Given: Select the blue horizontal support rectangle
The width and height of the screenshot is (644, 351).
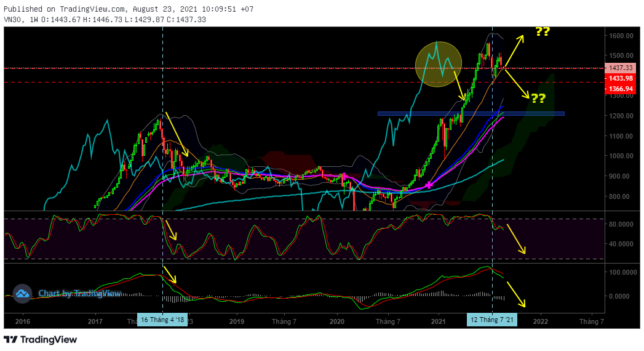Looking at the screenshot, I should click(471, 113).
